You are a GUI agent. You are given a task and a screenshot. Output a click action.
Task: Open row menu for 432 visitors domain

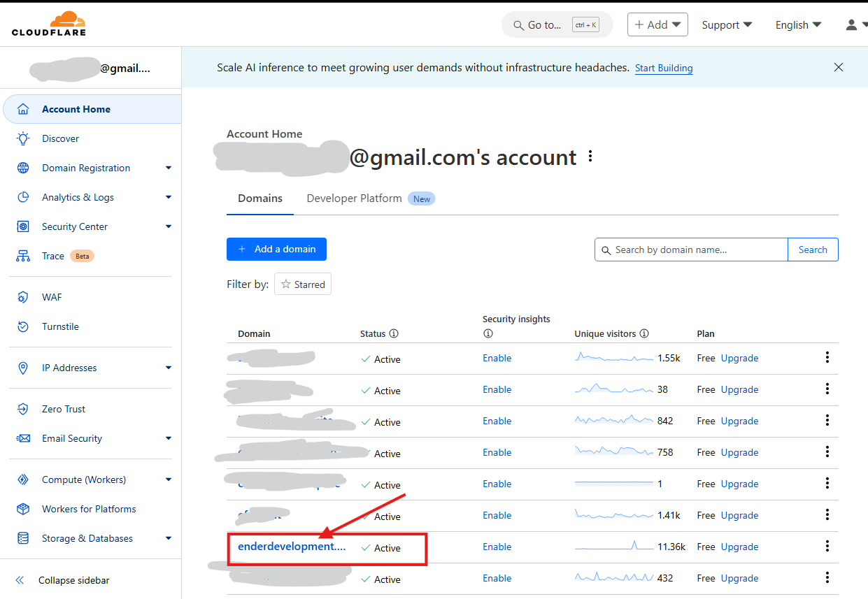tap(827, 577)
